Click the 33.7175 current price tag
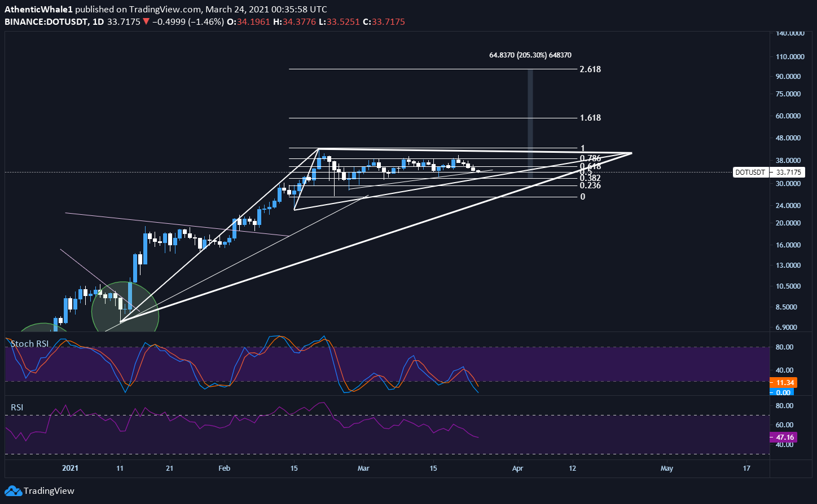This screenshot has width=817, height=504. click(x=788, y=173)
